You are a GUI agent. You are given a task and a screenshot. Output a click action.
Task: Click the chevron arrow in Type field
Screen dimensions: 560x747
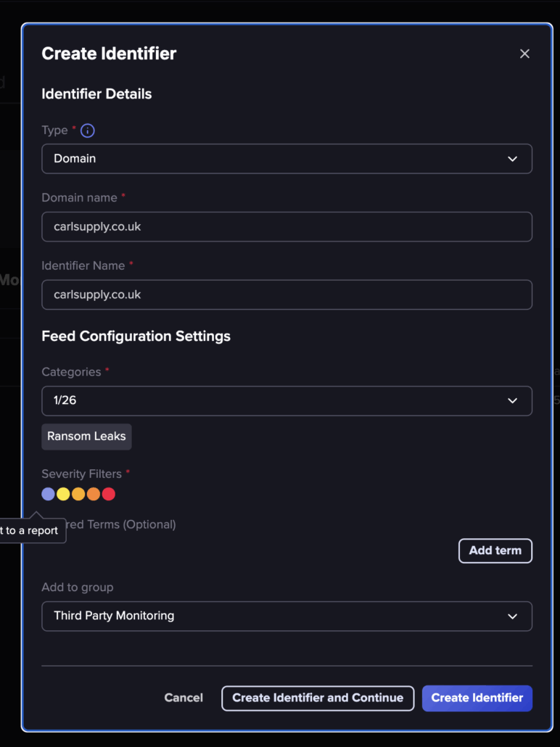[512, 159]
